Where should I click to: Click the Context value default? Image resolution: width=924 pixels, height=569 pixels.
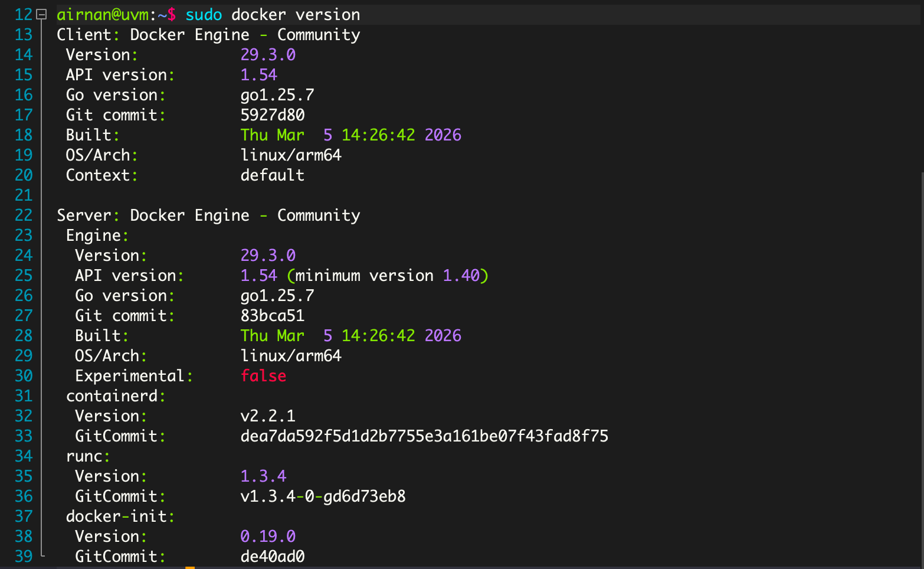click(x=273, y=175)
